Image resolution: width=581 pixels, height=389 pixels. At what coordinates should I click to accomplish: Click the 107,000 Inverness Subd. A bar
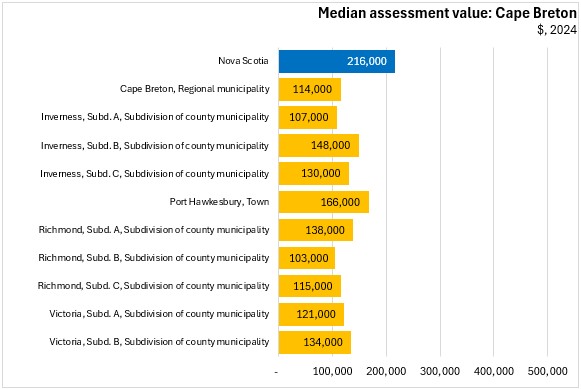308,117
